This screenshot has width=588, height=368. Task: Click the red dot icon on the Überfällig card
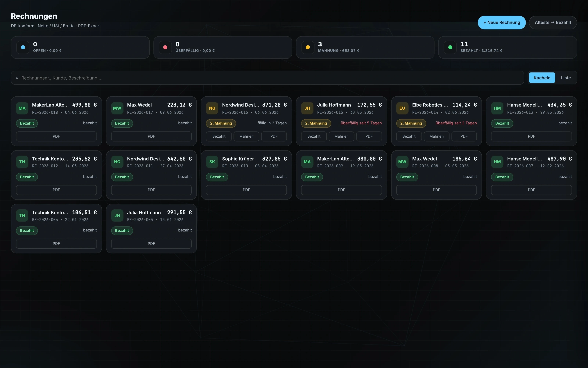(x=165, y=47)
